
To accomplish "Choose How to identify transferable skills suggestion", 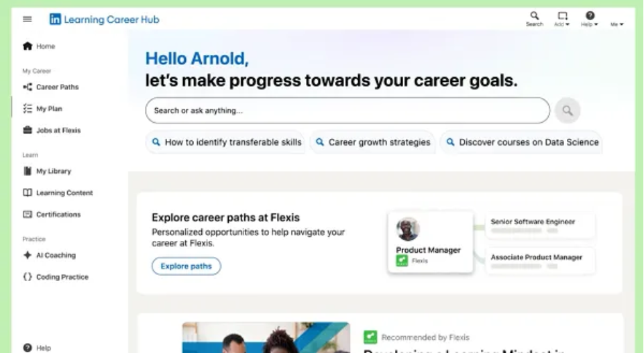I will [226, 142].
